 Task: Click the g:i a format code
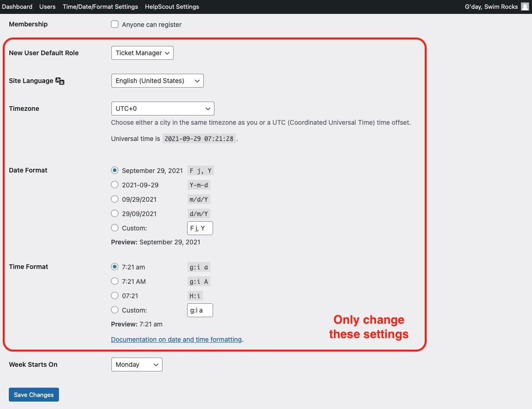tap(199, 267)
